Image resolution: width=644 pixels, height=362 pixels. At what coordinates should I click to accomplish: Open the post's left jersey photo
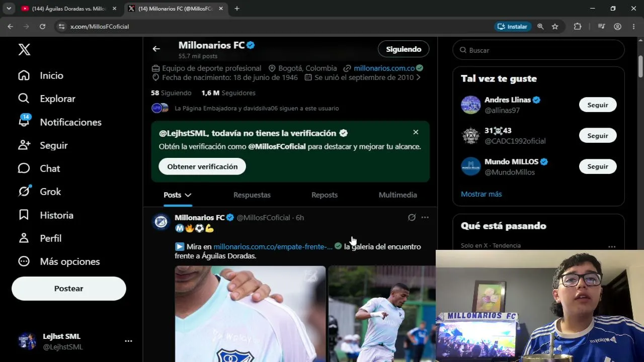point(250,314)
